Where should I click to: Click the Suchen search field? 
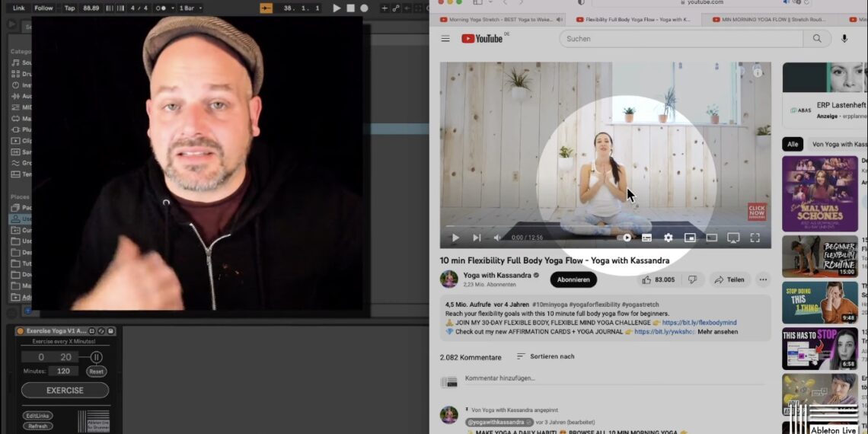(x=681, y=39)
